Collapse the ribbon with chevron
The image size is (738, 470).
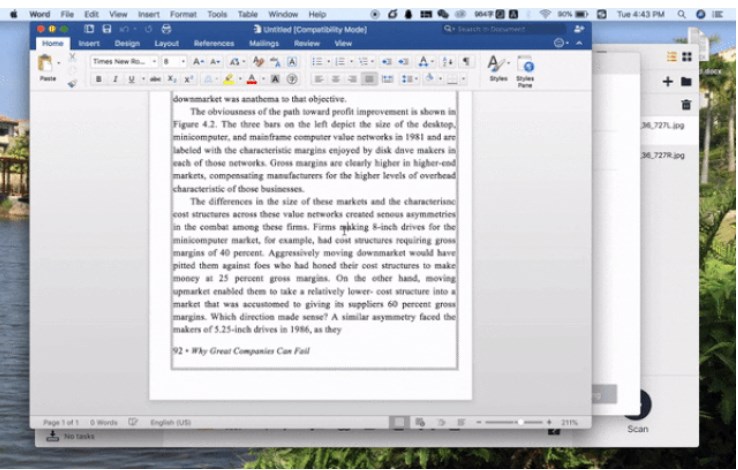(579, 43)
